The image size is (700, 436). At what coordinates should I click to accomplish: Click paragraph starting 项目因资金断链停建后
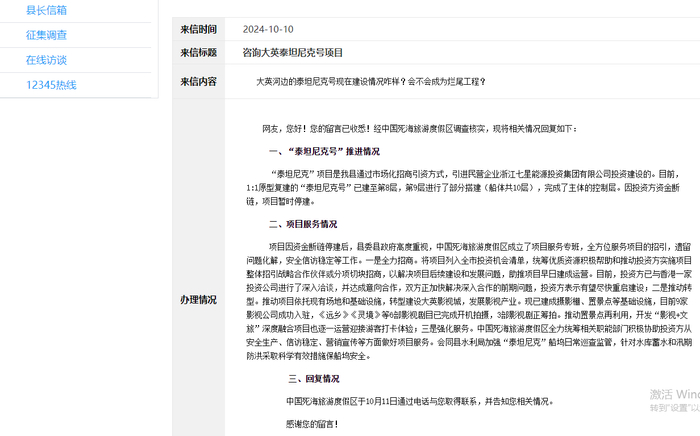(469, 302)
